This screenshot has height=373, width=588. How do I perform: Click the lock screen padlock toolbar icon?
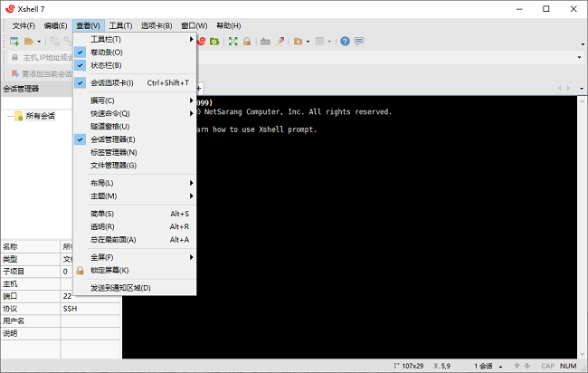click(247, 42)
